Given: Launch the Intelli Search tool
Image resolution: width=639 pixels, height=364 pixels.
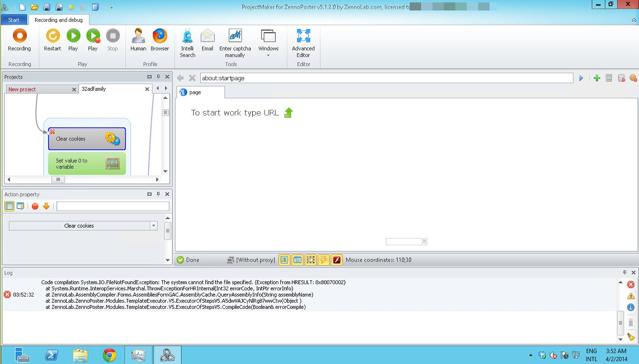Looking at the screenshot, I should pyautogui.click(x=187, y=43).
